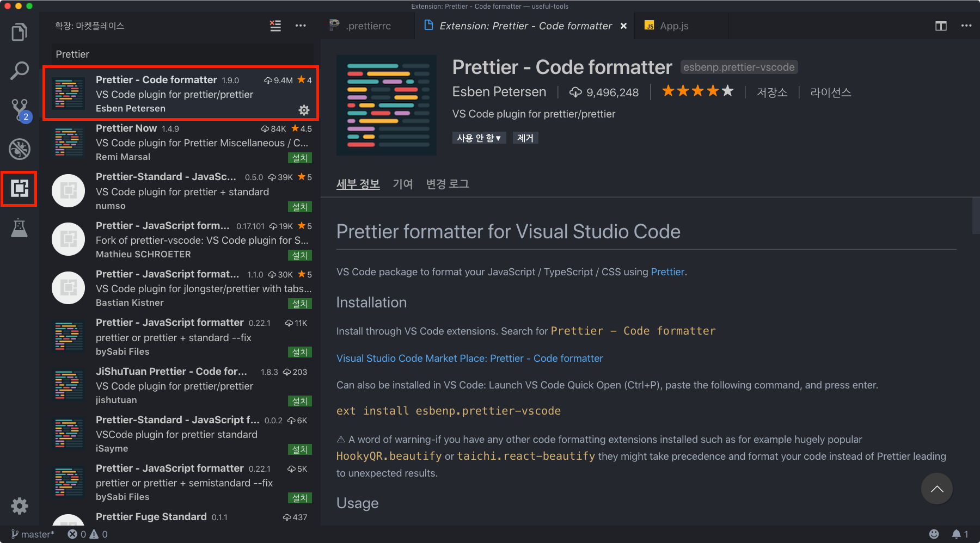Install JiShuTuan Prettier extension
This screenshot has width=980, height=543.
point(300,401)
